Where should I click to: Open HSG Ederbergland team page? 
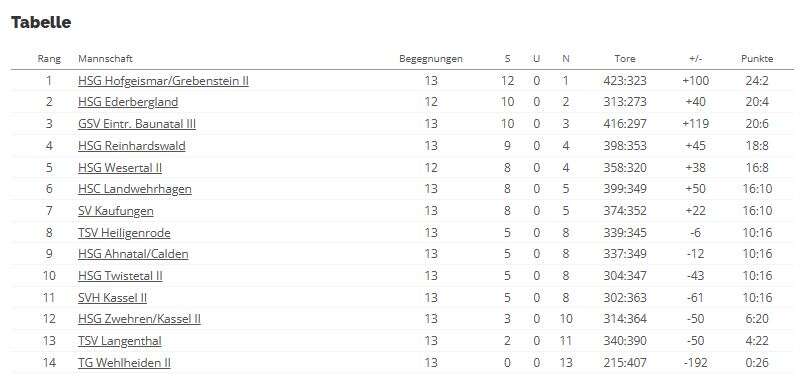coord(128,102)
